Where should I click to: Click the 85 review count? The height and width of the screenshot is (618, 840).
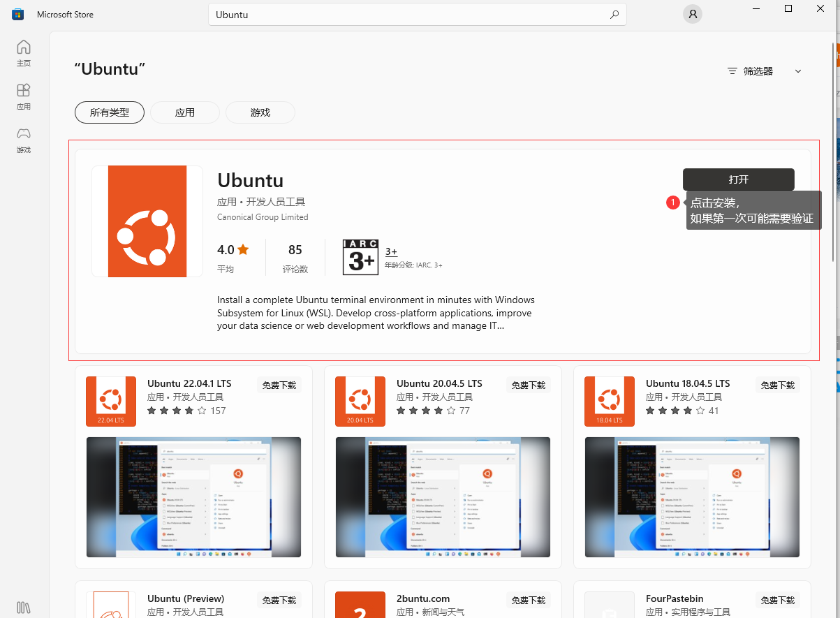click(x=295, y=249)
